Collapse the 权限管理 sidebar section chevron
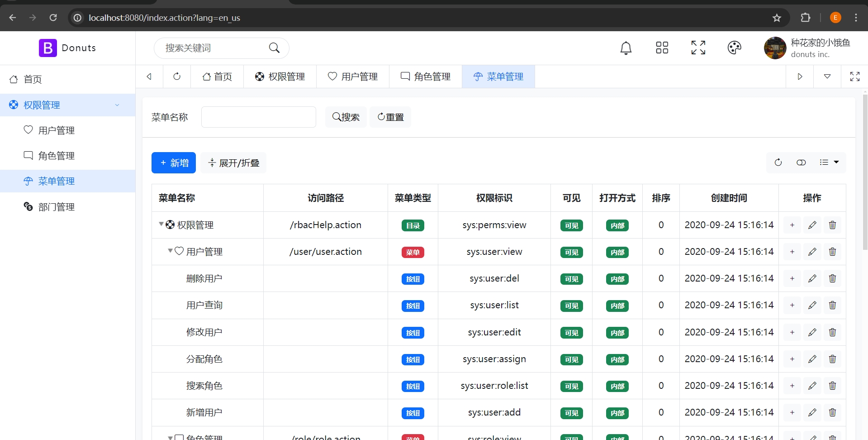868x440 pixels. point(118,105)
